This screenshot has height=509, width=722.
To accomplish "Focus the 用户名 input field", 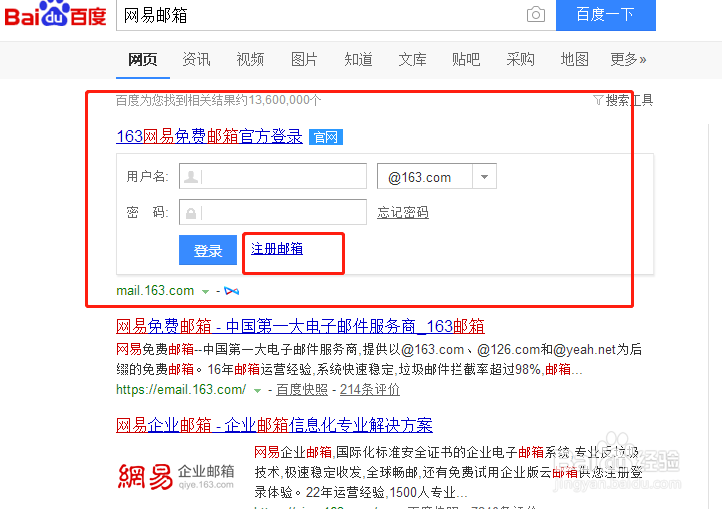I will pos(273,176).
